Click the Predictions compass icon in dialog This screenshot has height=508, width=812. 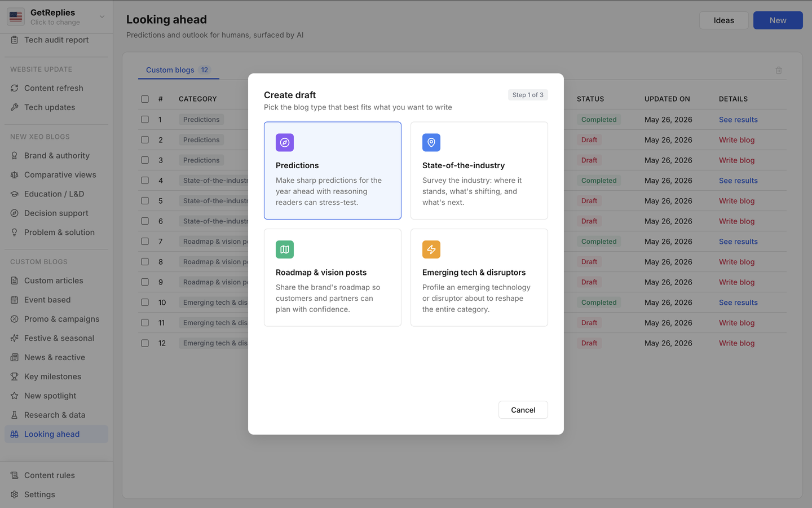(285, 143)
